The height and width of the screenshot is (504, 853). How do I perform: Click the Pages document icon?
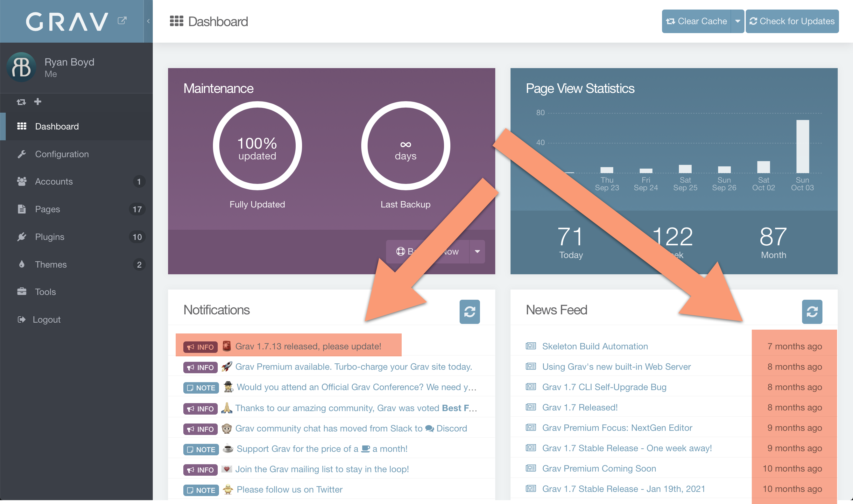click(x=22, y=209)
